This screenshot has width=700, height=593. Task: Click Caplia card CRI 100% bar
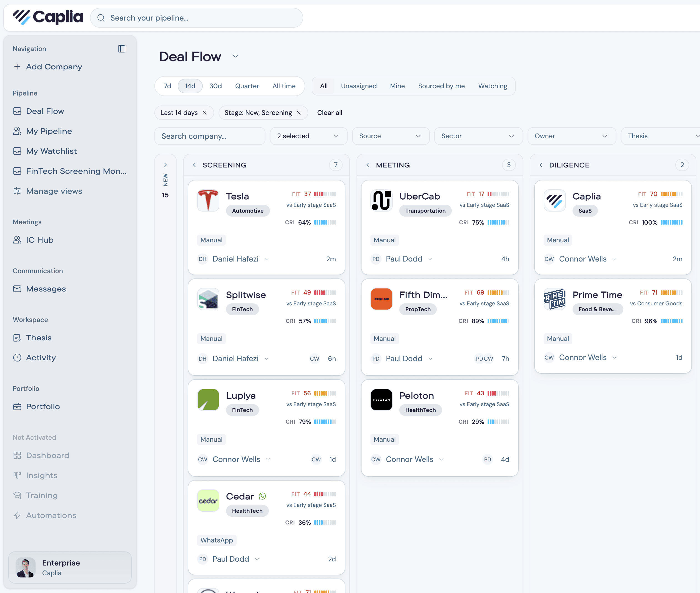click(671, 223)
